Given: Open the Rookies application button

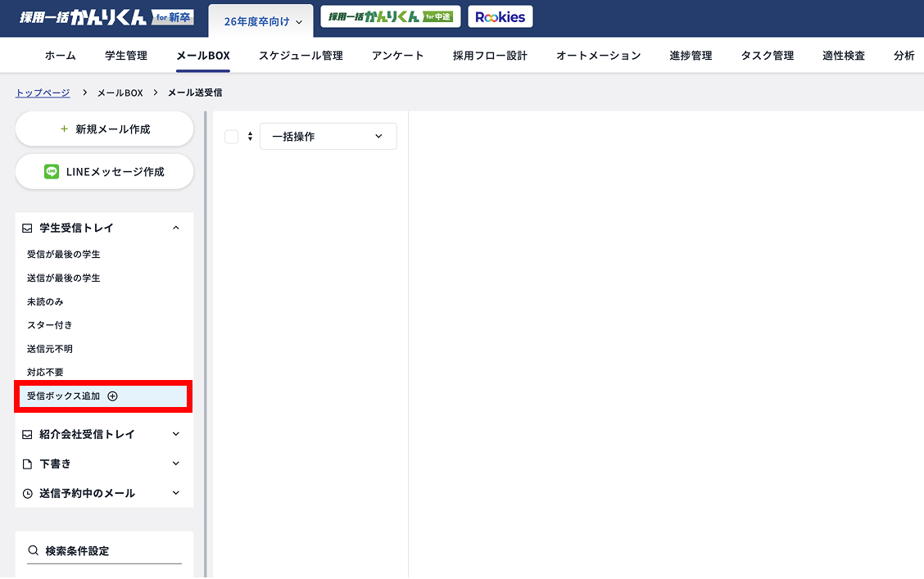Looking at the screenshot, I should pos(500,16).
